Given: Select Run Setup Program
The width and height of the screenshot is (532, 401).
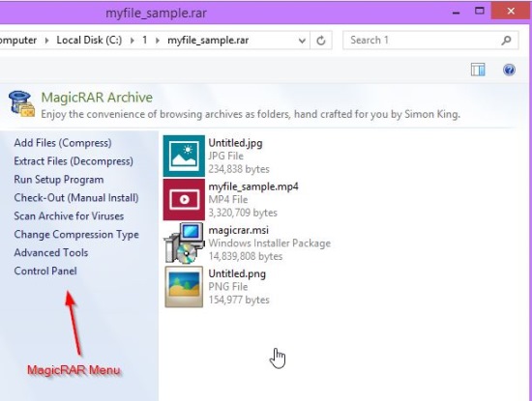Looking at the screenshot, I should pos(59,180).
